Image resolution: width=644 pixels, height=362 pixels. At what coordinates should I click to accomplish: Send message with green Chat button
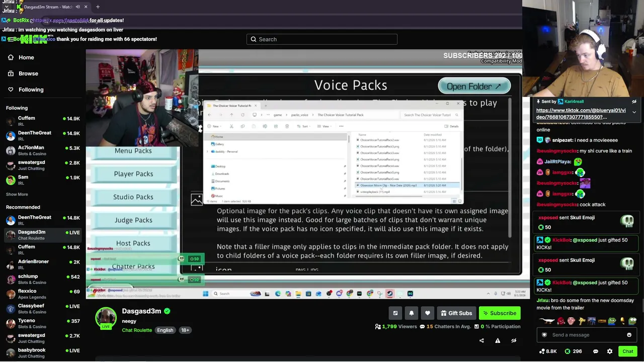pyautogui.click(x=628, y=351)
